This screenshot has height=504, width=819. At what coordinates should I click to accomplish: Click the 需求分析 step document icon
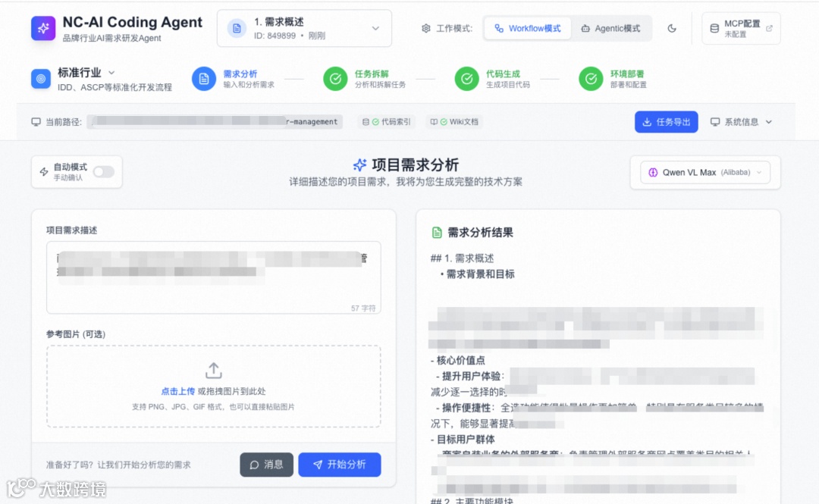[x=204, y=79]
